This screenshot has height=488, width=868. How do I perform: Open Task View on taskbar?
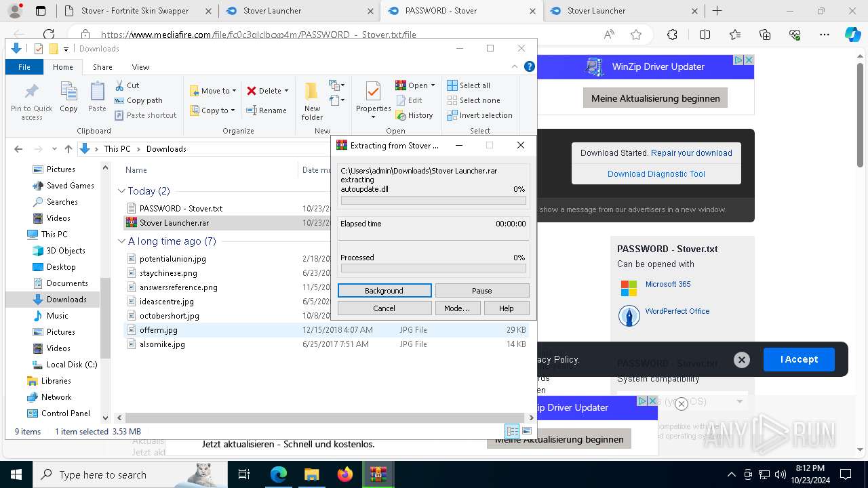click(x=244, y=474)
